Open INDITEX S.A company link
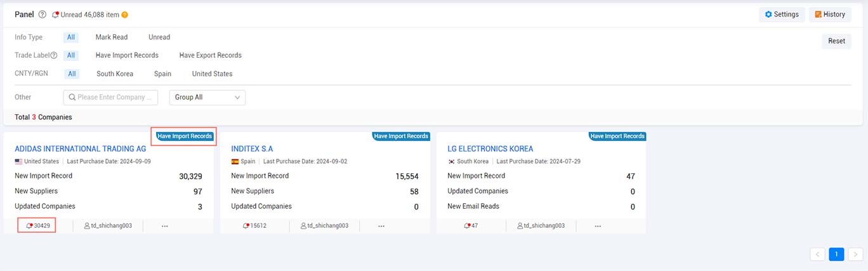868x271 pixels. point(252,149)
